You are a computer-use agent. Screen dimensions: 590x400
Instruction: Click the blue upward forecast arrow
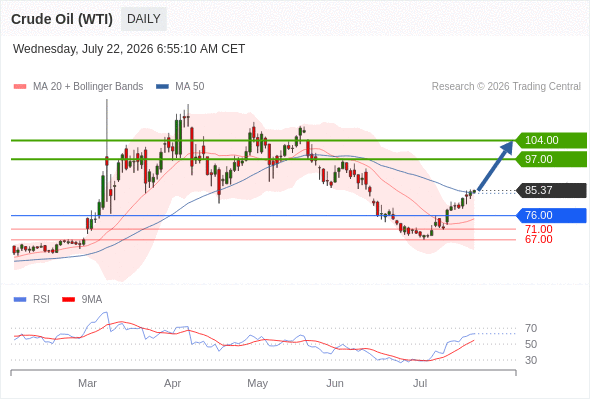(x=496, y=166)
